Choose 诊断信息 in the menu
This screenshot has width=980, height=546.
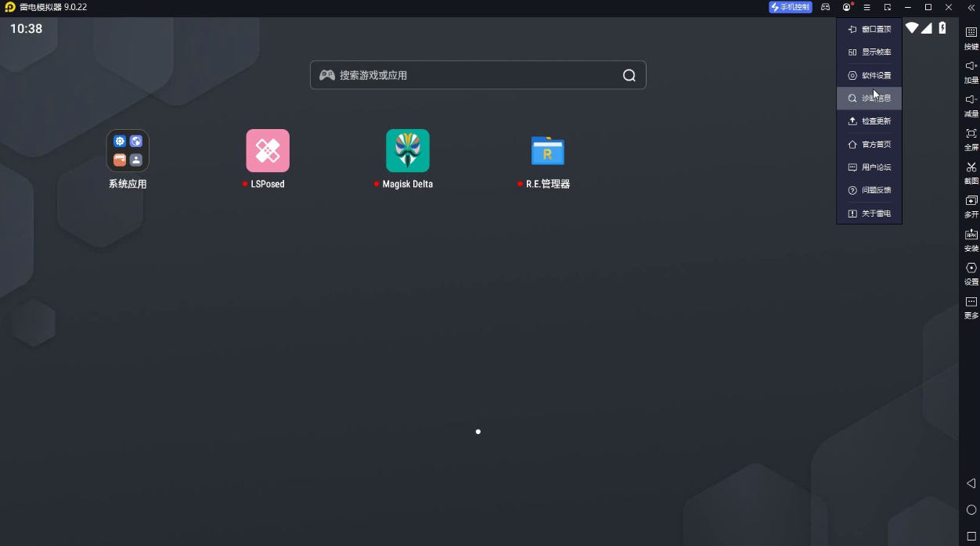pos(869,99)
